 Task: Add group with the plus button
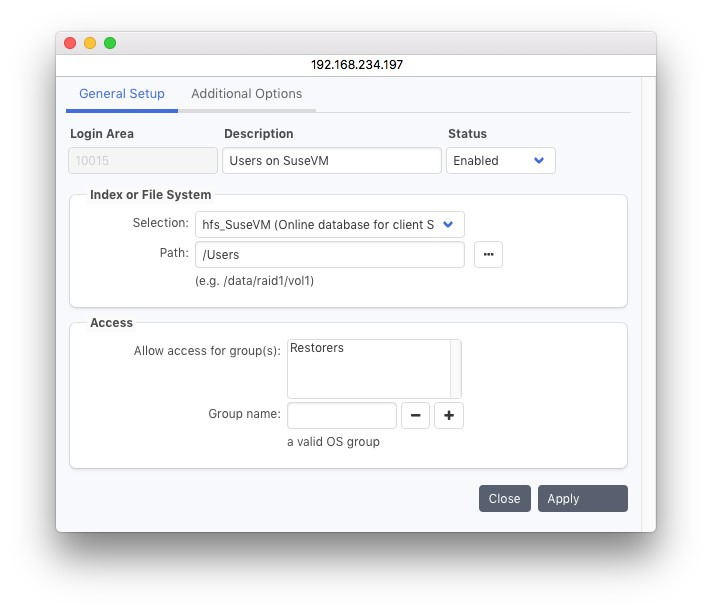pyautogui.click(x=449, y=416)
